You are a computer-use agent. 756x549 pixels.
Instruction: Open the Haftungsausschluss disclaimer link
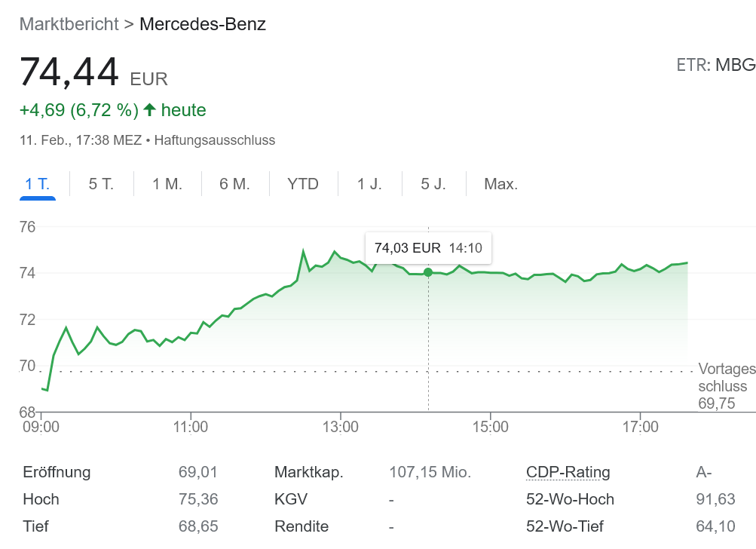point(215,140)
